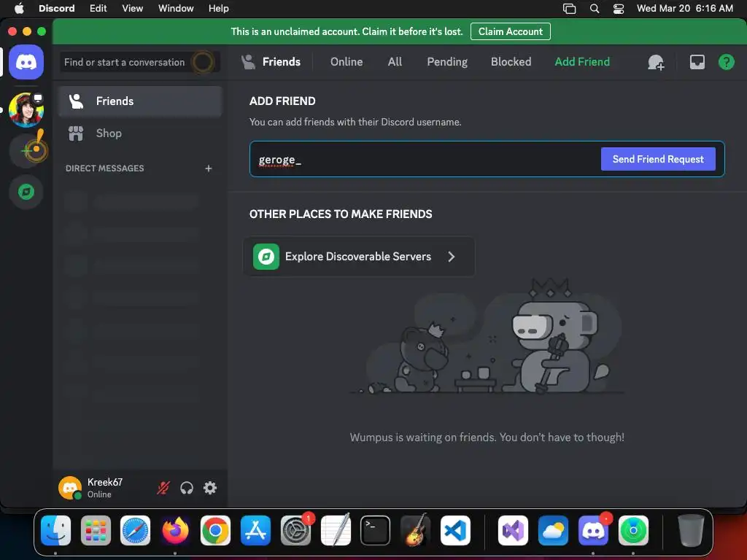Image resolution: width=747 pixels, height=560 pixels.
Task: Open Discord home direct messages icon
Action: (26, 63)
